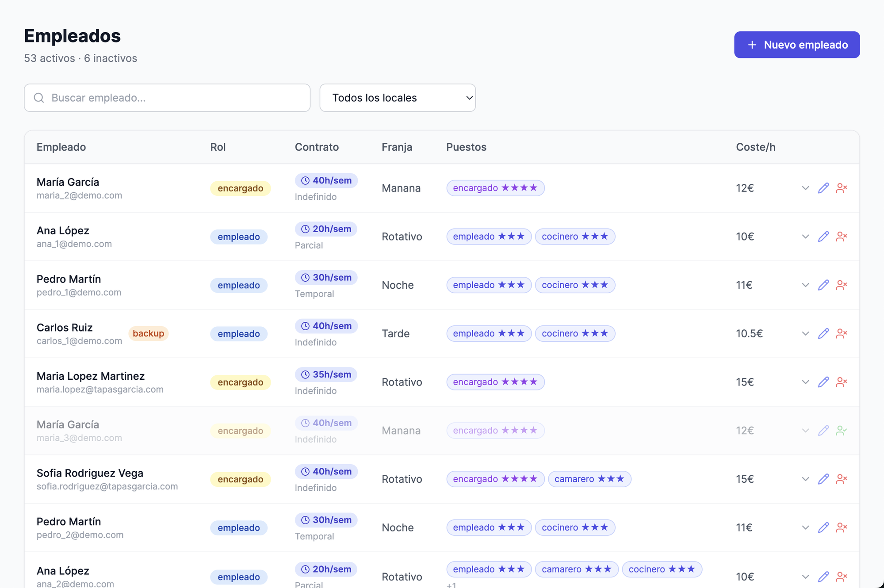Image resolution: width=884 pixels, height=588 pixels.
Task: Expand María García maria_2 row chevron
Action: (805, 188)
